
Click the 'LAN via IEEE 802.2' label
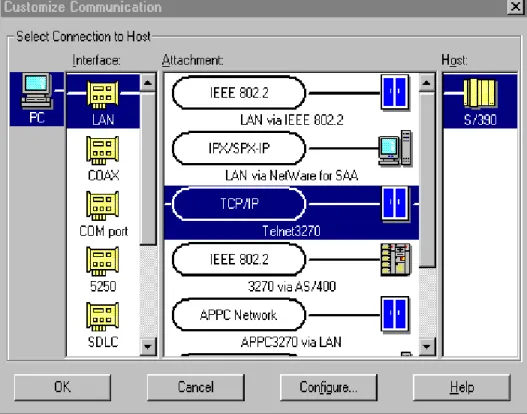292,120
